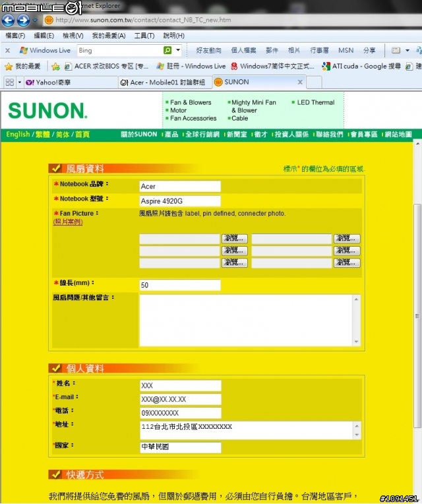Click the 姓名 field containing XXX

click(181, 386)
